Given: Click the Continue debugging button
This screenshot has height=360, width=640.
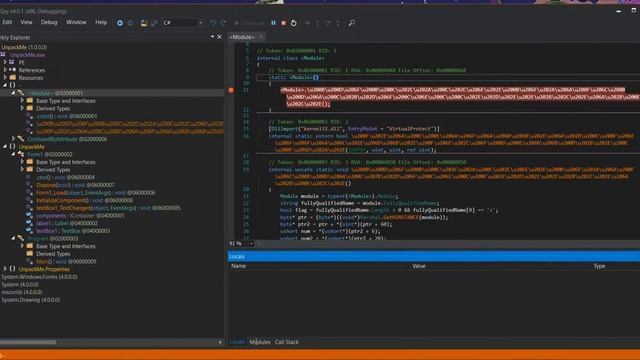Looking at the screenshot, I should point(249,23).
